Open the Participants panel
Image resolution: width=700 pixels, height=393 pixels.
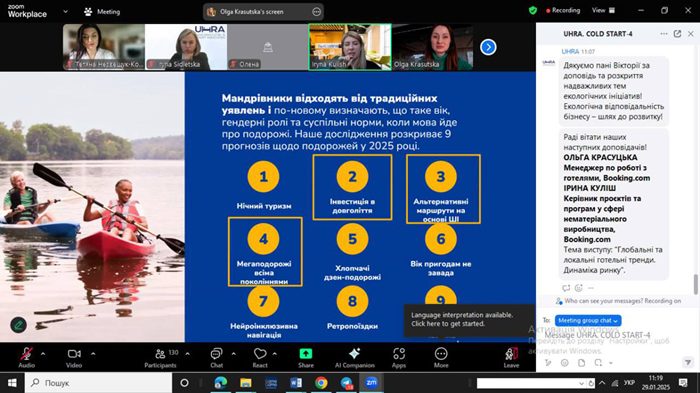161,357
